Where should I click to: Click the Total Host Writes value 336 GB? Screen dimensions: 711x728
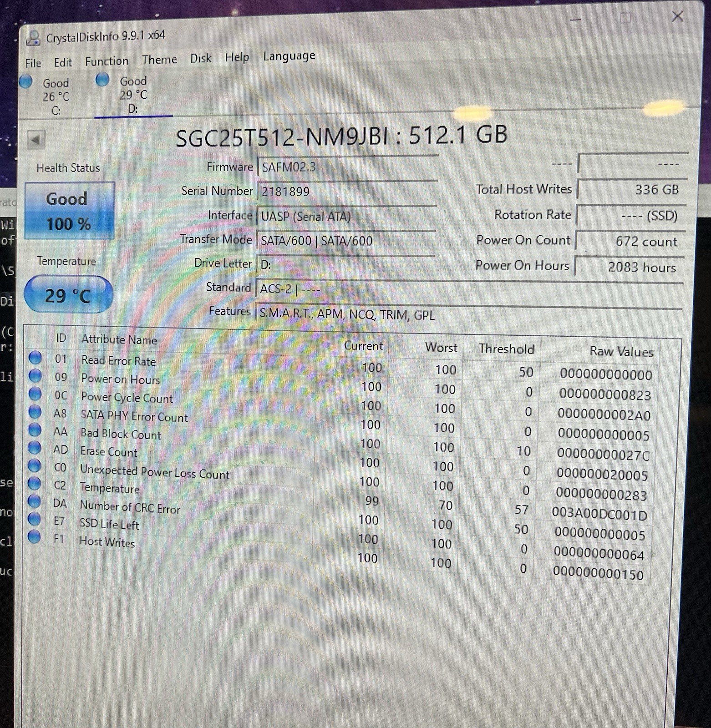[x=632, y=189]
